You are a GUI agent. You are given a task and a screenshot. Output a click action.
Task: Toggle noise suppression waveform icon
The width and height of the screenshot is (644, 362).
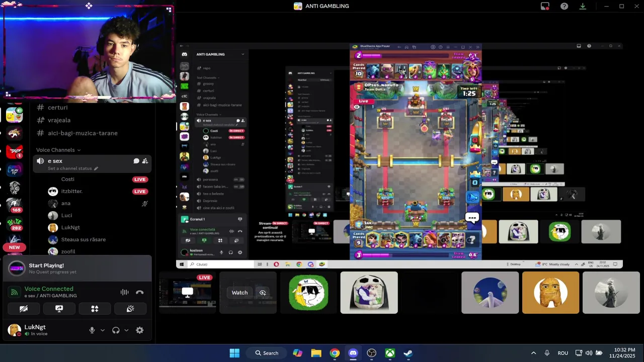(124, 292)
